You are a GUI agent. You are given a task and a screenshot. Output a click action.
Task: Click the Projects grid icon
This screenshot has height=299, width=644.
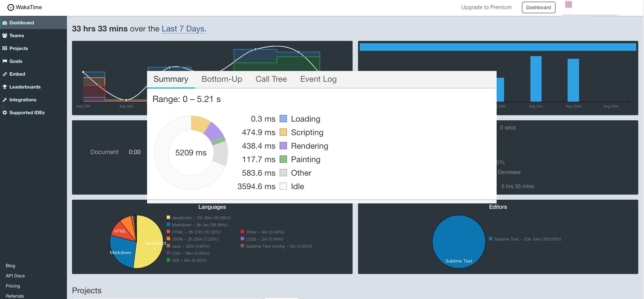point(5,48)
